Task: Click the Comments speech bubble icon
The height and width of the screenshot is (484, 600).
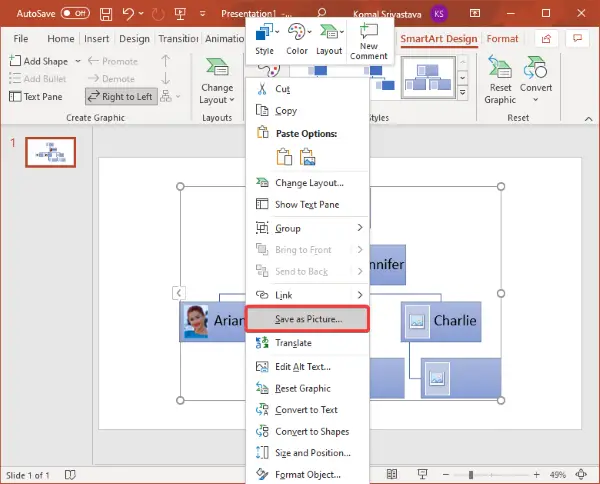Action: (x=577, y=38)
